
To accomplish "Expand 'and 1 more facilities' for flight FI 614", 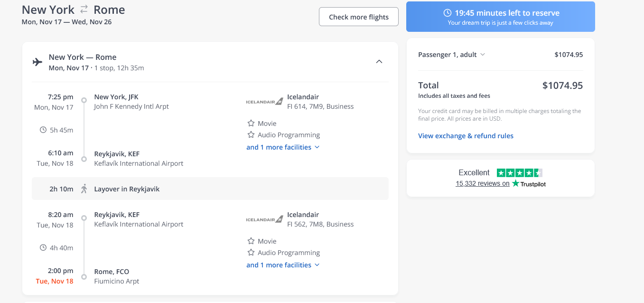I will pos(283,147).
